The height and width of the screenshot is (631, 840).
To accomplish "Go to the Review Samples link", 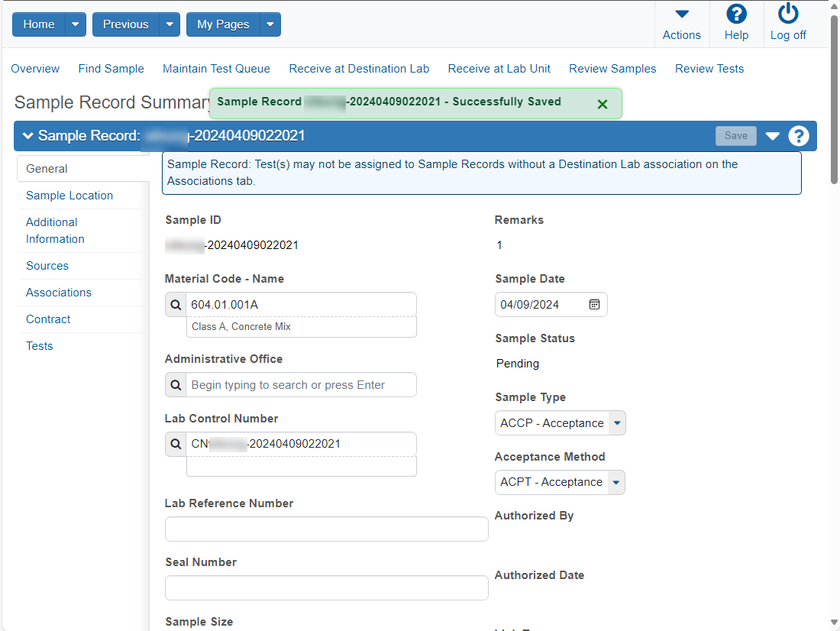I will (x=612, y=69).
